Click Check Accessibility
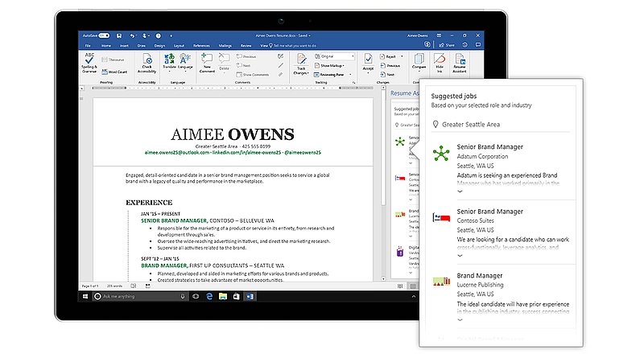 click(x=147, y=64)
